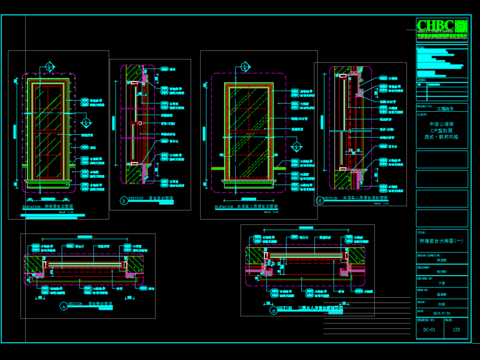Image resolution: width=480 pixels, height=360 pixels.
Task: Select the DC-01 drawing number cell
Action: 430,328
